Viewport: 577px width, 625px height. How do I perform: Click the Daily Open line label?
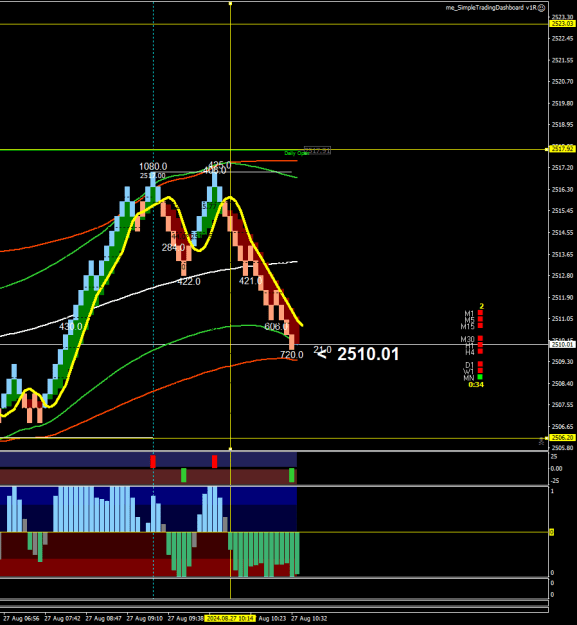click(296, 153)
